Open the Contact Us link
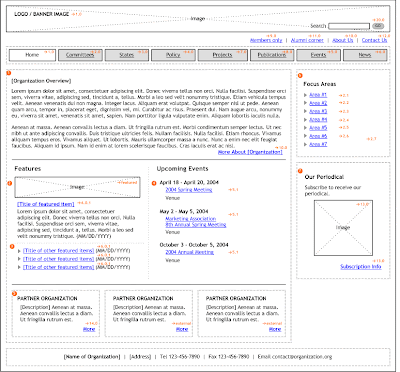This screenshot has width=400, height=372. (x=374, y=40)
